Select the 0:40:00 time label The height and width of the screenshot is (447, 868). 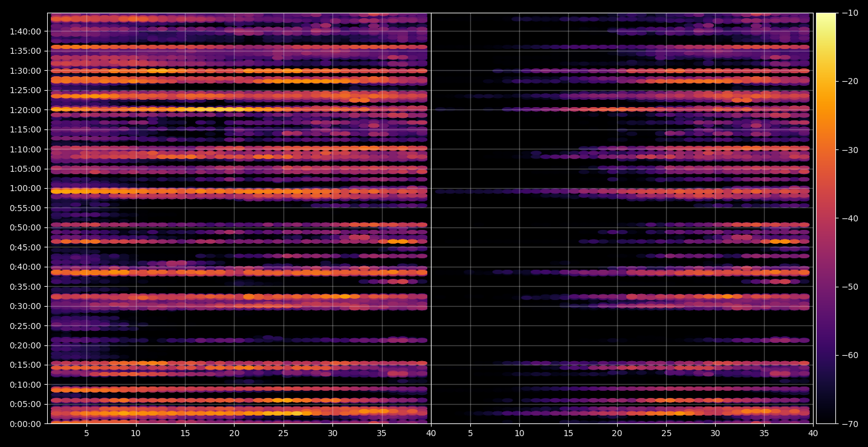(25, 267)
